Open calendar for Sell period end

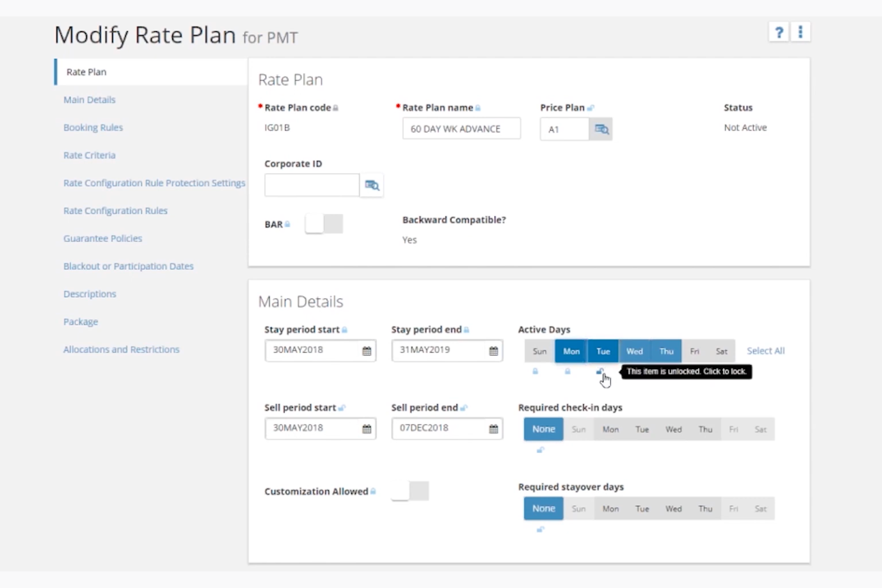coord(493,429)
